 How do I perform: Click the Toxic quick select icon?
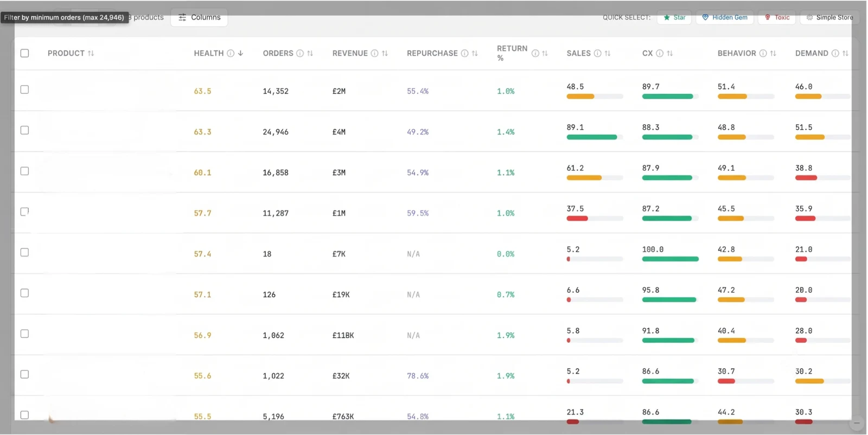point(767,17)
